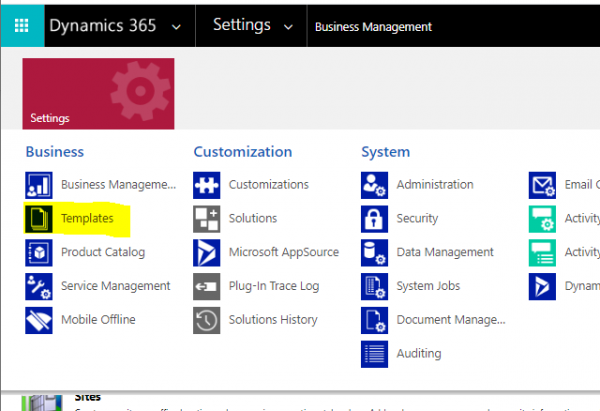Select the red Settings tile
The height and width of the screenshot is (411, 600).
pyautogui.click(x=98, y=94)
